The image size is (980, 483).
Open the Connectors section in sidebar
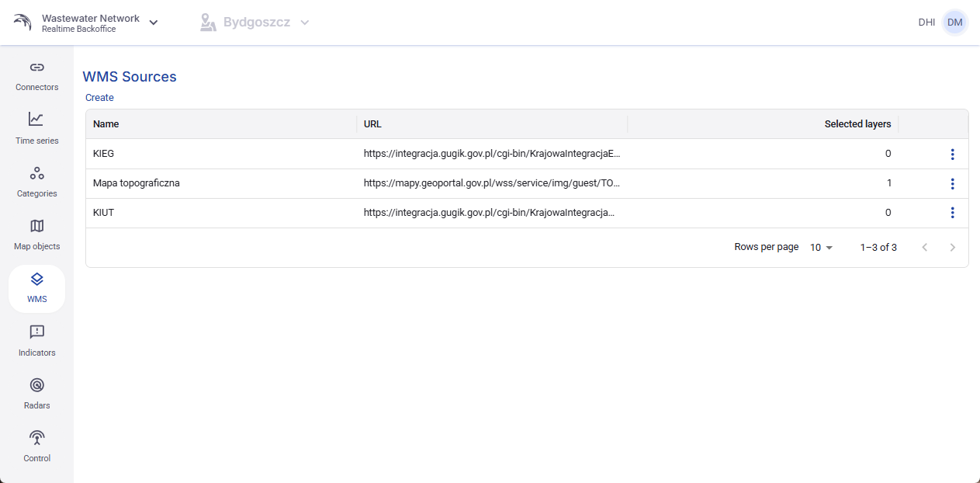(x=36, y=76)
